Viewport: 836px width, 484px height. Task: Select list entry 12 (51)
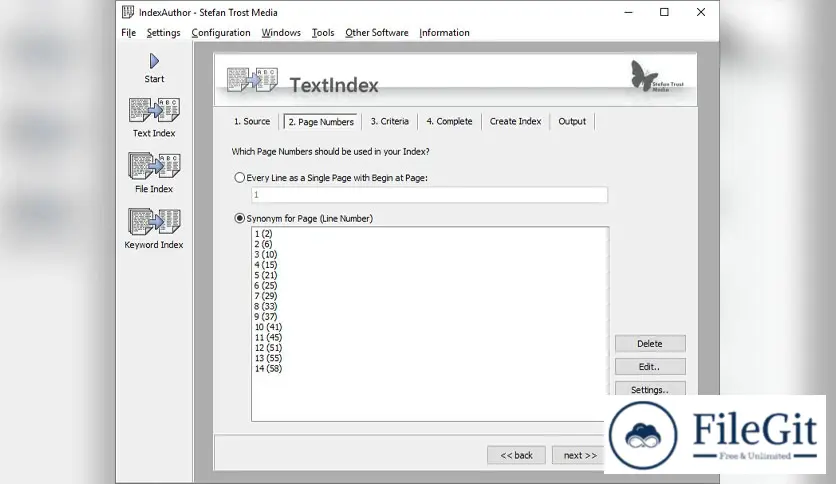tap(268, 348)
